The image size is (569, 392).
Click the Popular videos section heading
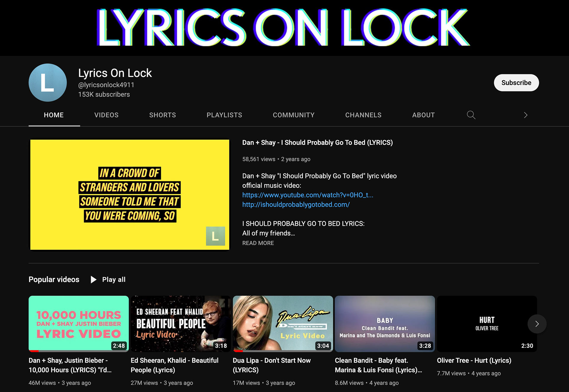[x=54, y=279]
